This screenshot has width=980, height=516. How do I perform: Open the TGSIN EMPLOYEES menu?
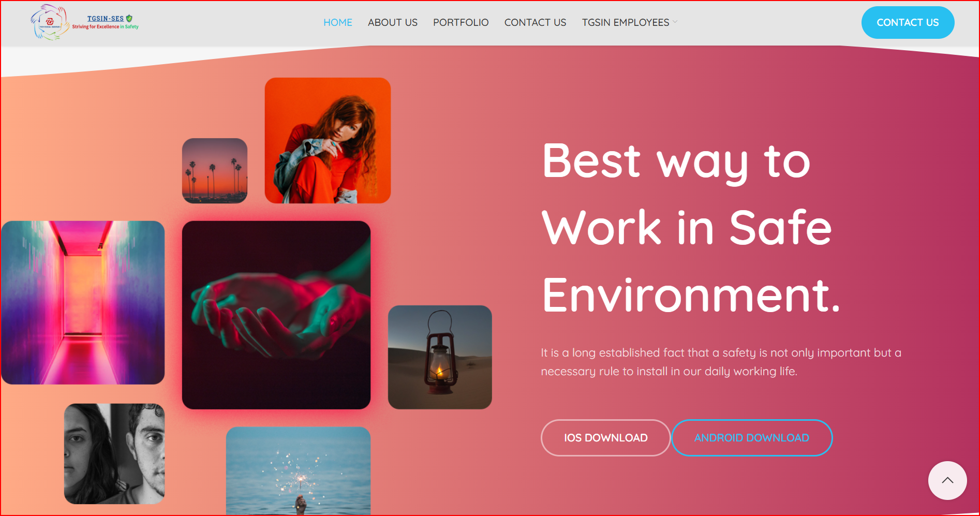[x=626, y=22]
